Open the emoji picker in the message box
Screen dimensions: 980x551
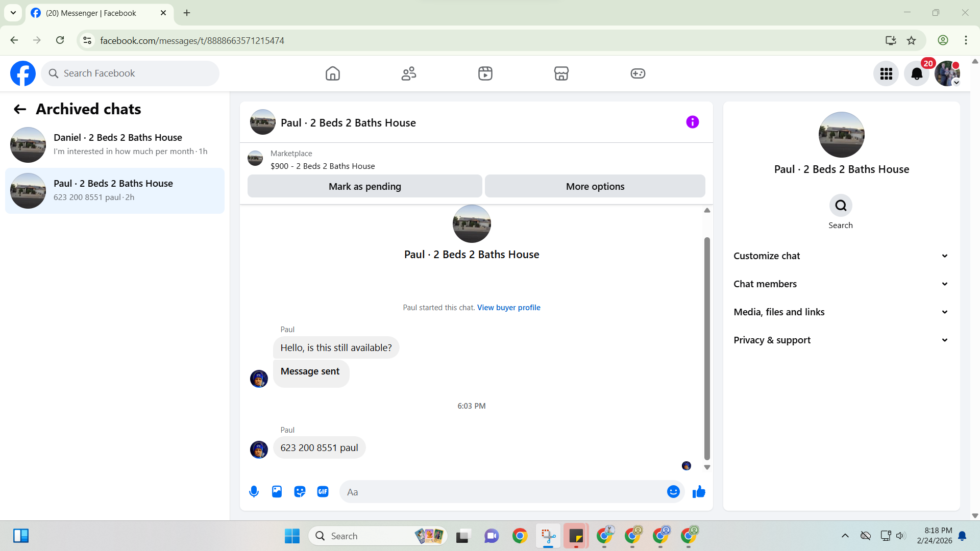673,492
